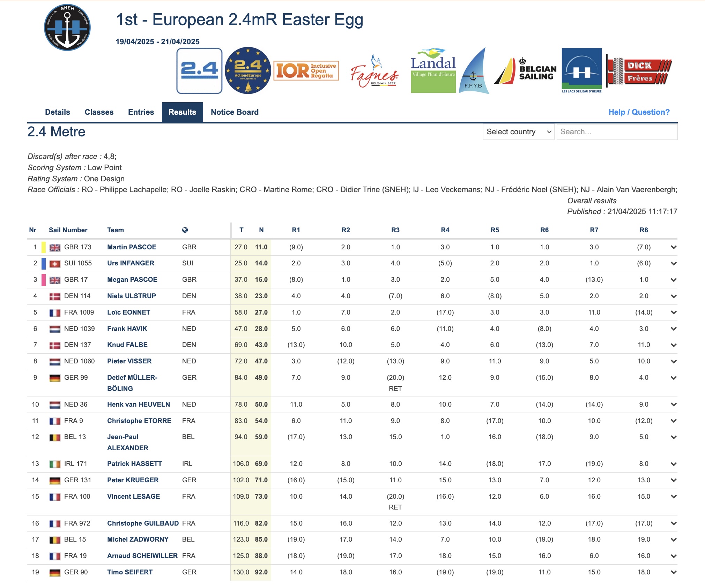Click the British flag beside GBR 173
This screenshot has height=588, width=705.
pos(55,248)
